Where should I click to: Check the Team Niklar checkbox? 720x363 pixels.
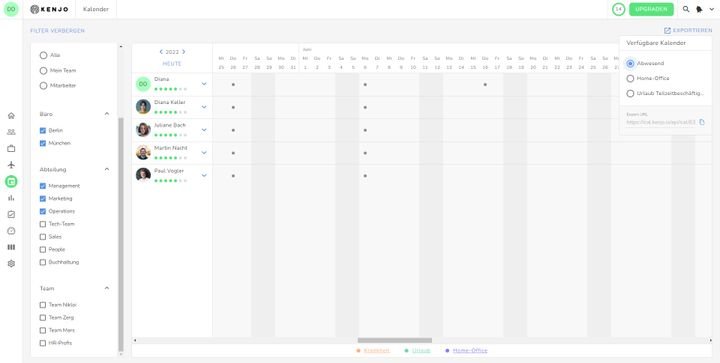pos(43,305)
